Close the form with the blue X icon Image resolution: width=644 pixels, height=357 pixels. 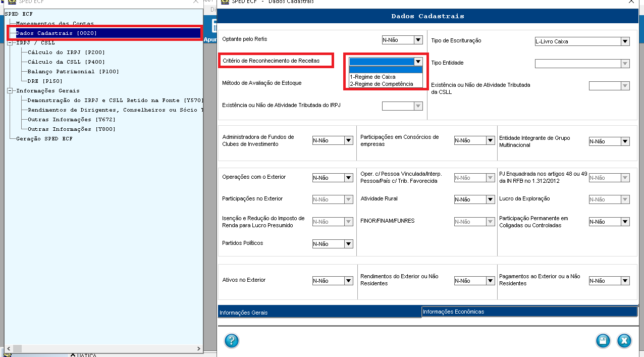(624, 340)
